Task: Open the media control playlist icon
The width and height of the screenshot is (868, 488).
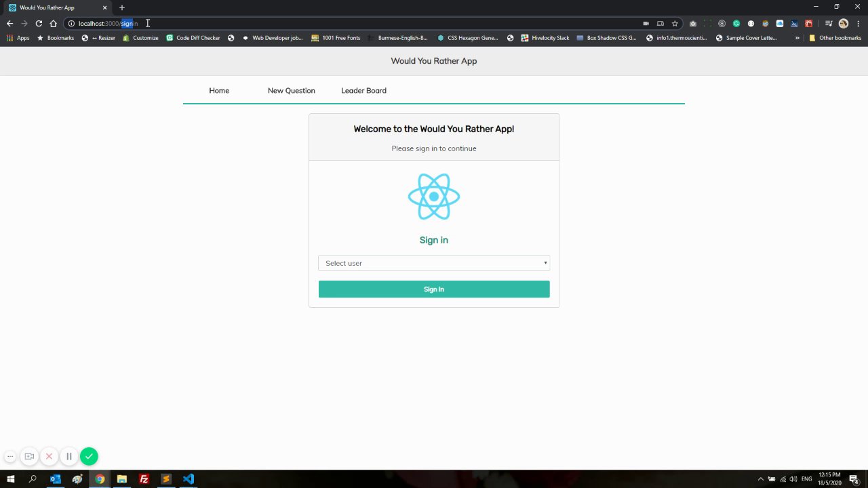Action: click(x=829, y=24)
